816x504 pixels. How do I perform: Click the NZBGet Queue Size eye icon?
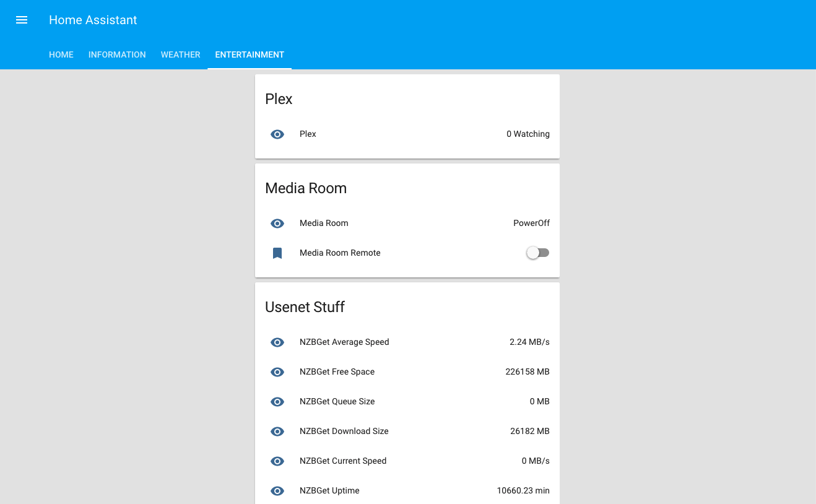[x=277, y=402]
